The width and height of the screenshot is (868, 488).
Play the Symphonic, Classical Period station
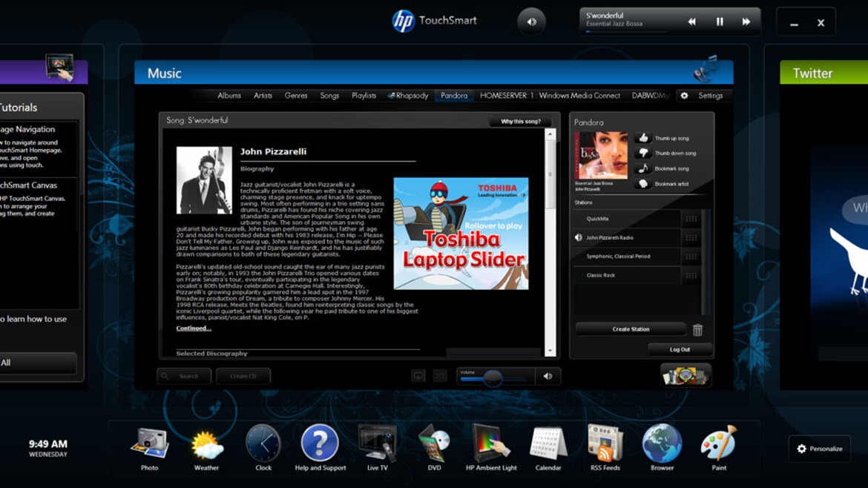[627, 257]
